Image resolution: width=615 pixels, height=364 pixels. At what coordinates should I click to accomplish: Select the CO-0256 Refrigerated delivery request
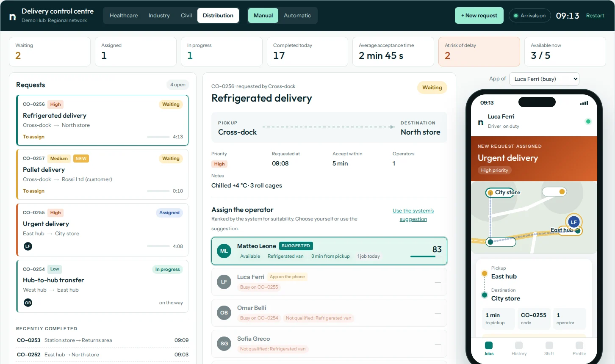tap(102, 120)
